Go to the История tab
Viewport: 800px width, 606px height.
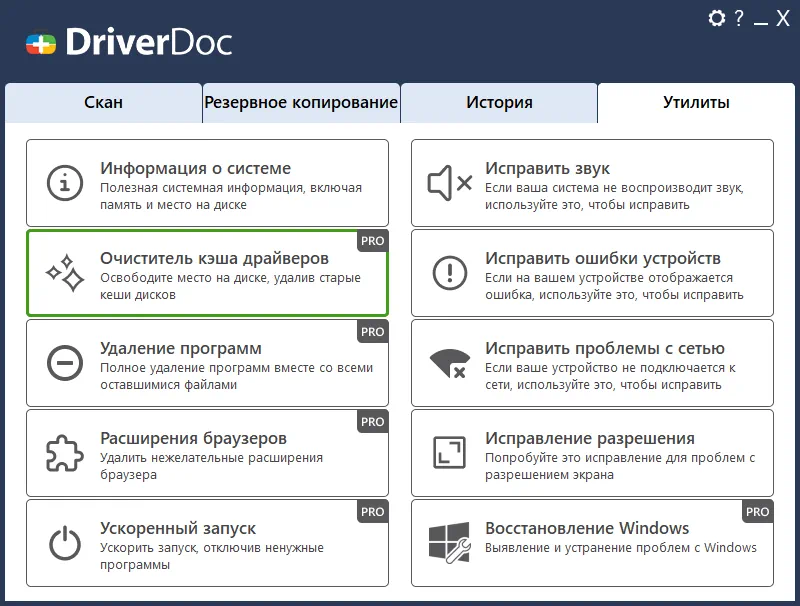point(499,103)
